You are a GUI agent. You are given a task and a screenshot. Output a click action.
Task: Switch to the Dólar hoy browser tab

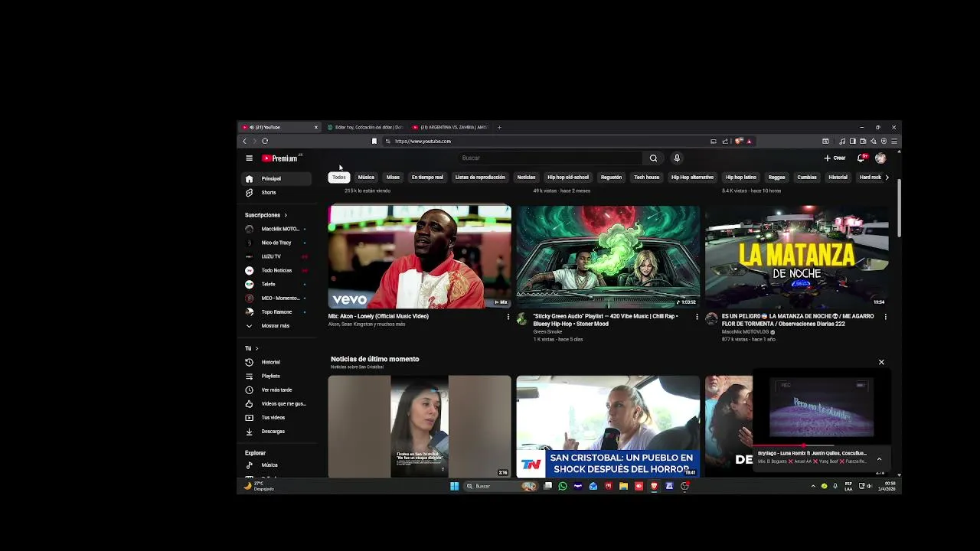[364, 127]
